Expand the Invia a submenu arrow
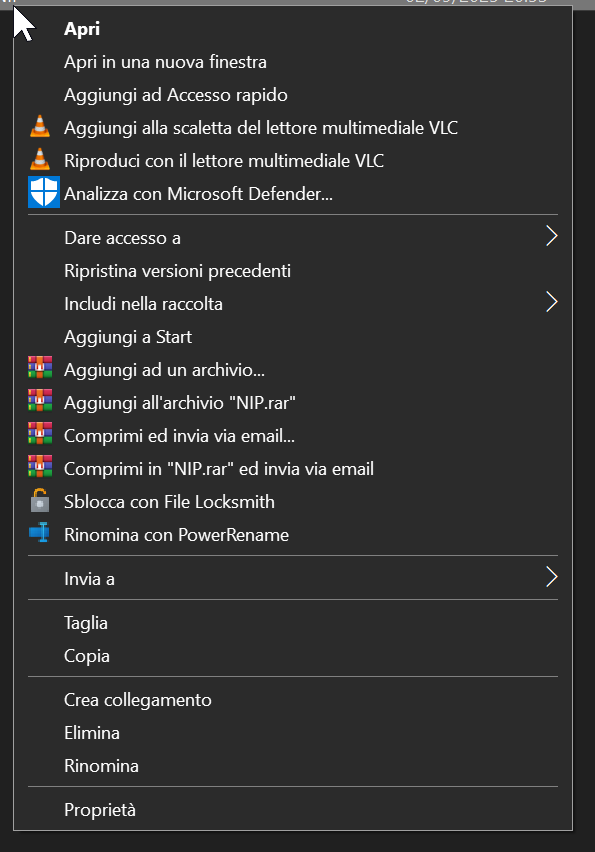Viewport: 595px width, 852px height. pos(552,577)
